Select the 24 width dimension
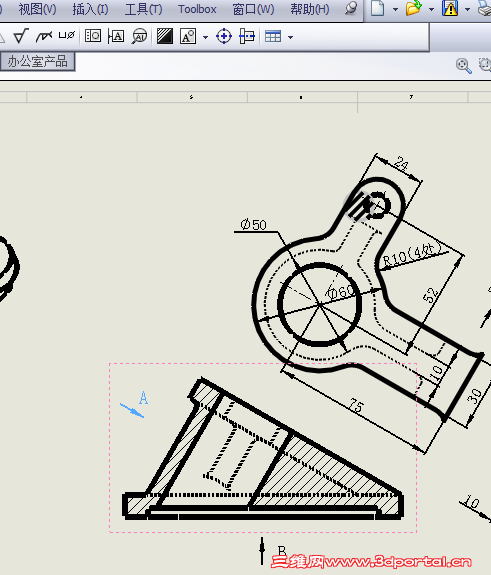The width and height of the screenshot is (491, 575). (x=402, y=164)
